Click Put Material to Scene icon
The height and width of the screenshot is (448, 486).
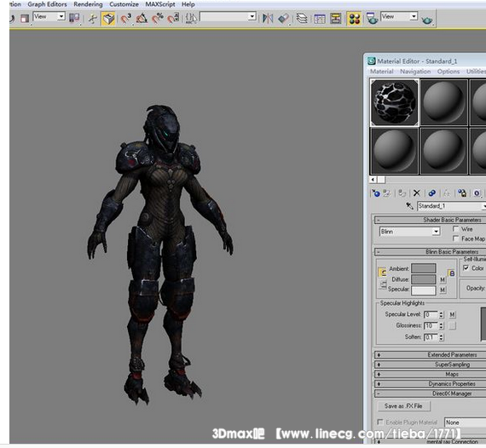click(386, 193)
